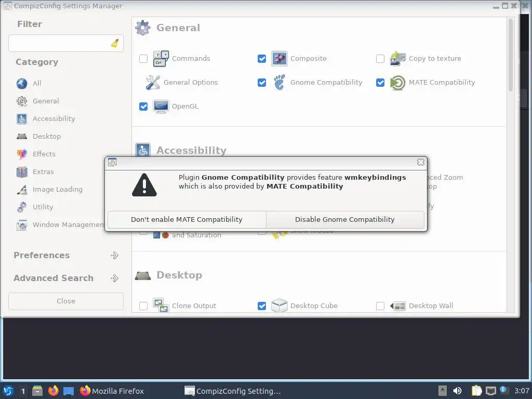Click workspace switcher number 1
This screenshot has height=399, width=532.
click(23, 391)
